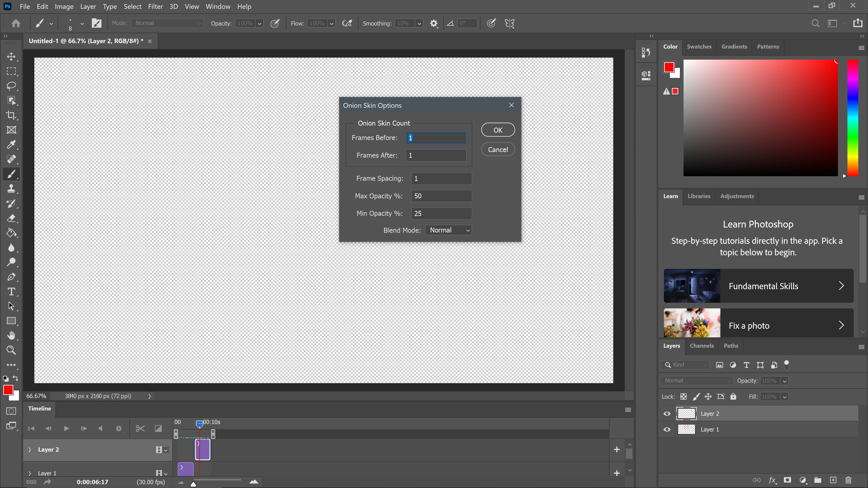Click the Max Opacity % input field
The width and height of the screenshot is (868, 488).
(x=441, y=196)
